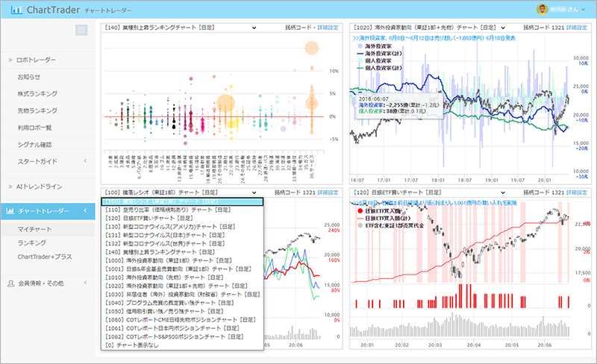Choose [1000] 海外投資家動向 (東証1部) option
Viewport: 597px width, 364px height.
182,260
